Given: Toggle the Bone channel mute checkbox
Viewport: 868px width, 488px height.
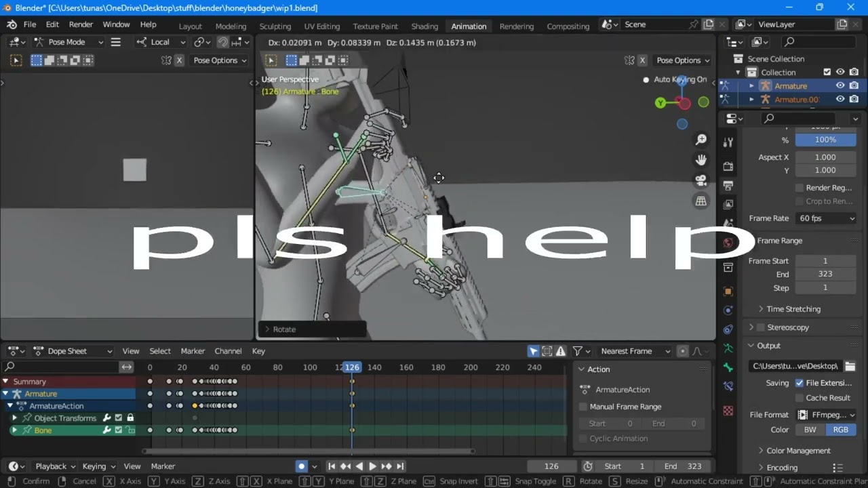Looking at the screenshot, I should pyautogui.click(x=119, y=430).
